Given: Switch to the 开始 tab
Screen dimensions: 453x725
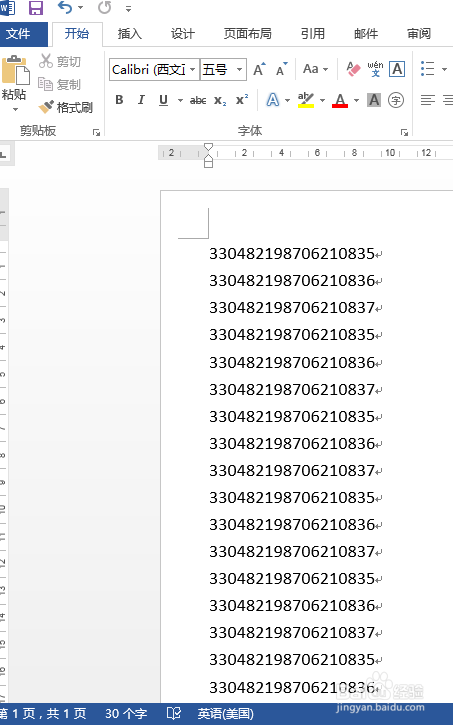Looking at the screenshot, I should [x=77, y=34].
